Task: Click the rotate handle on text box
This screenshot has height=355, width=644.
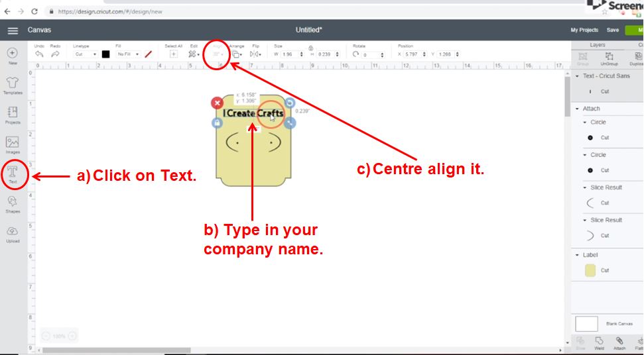Action: point(290,103)
